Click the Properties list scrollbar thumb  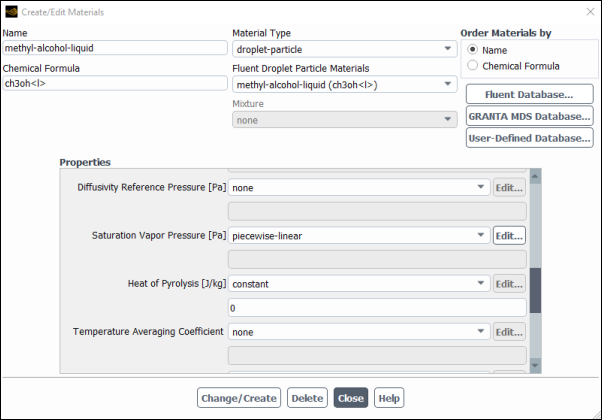coord(534,292)
